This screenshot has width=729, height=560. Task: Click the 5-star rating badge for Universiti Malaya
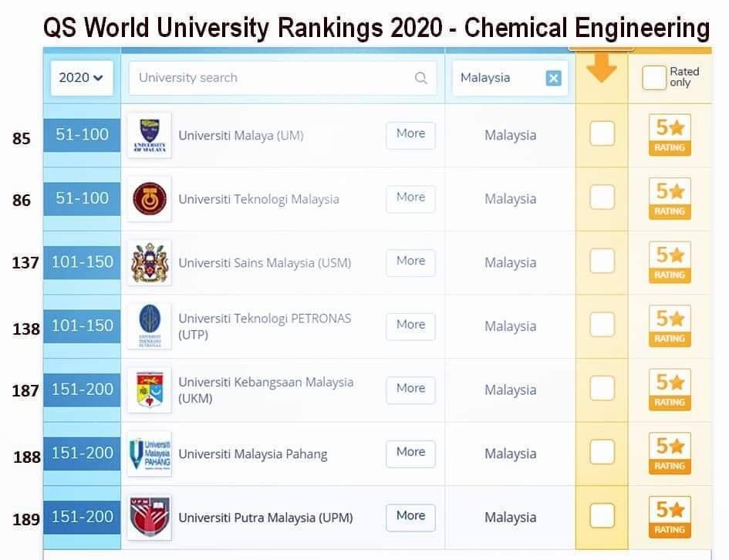tap(670, 135)
